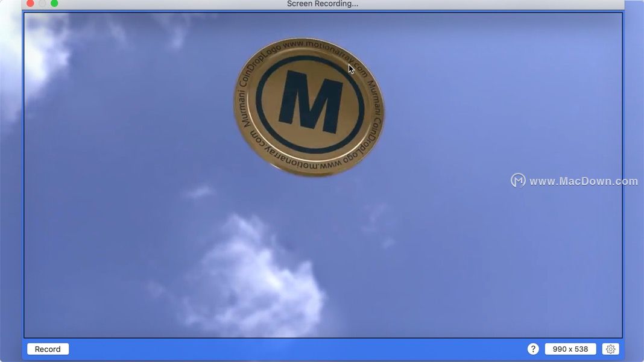Click the Record button
The width and height of the screenshot is (644, 362).
pos(48,349)
